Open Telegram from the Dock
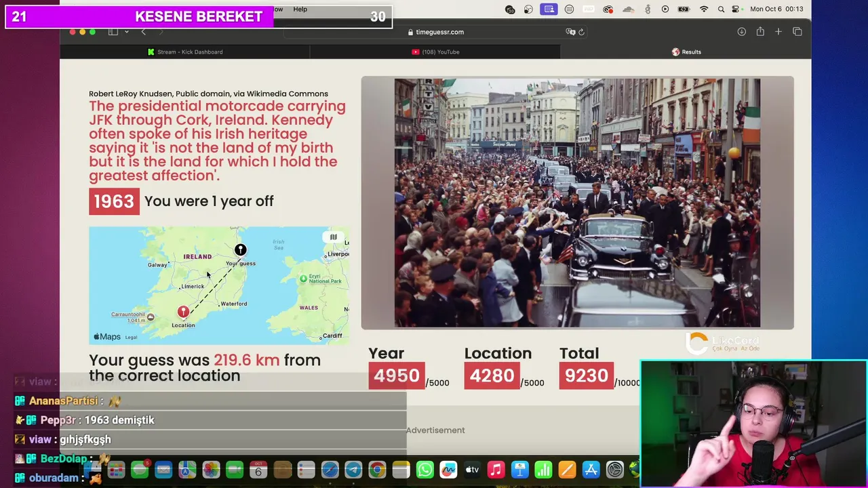Viewport: 868px width, 488px height. [x=353, y=470]
